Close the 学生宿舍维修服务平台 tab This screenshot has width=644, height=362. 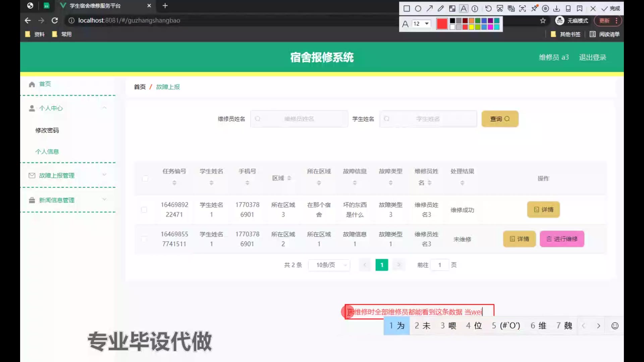point(149,6)
